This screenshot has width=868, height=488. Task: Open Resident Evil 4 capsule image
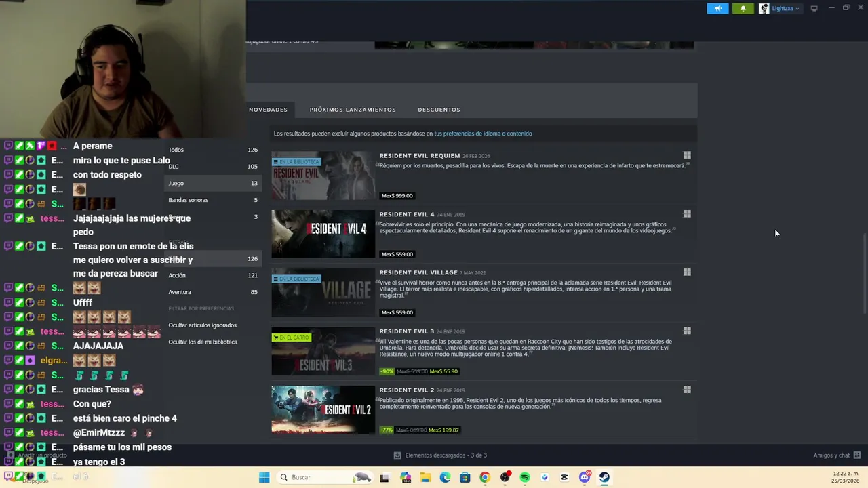pos(323,234)
